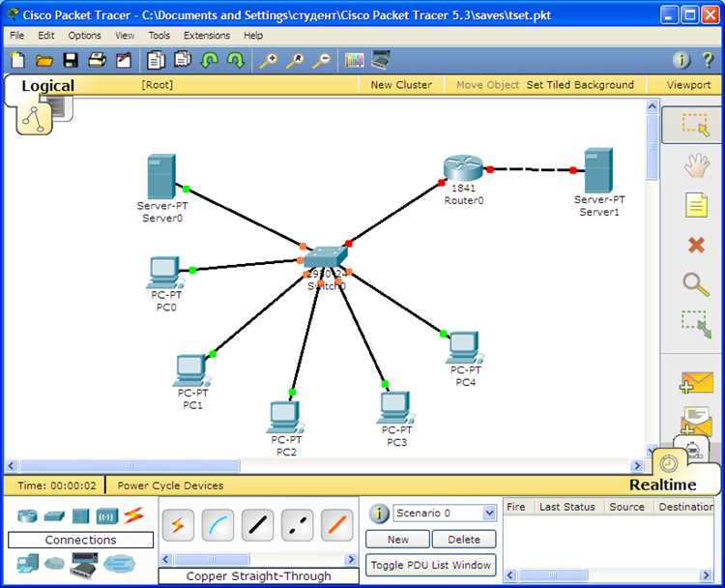Screen dimensions: 725x588
Task: Choose the Add Simple PDU envelope
Action: pos(697,383)
